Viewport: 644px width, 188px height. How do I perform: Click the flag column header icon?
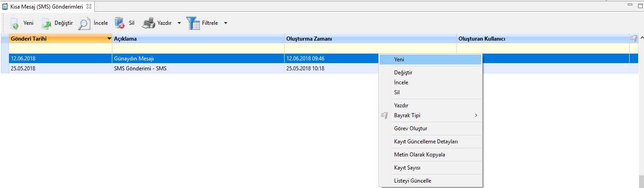pos(634,39)
